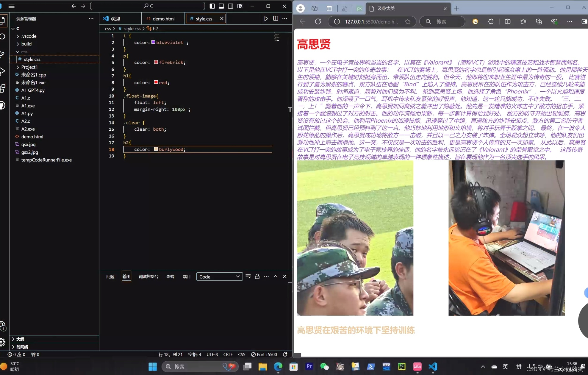Close the bottom output panel
Viewport: 588px width, 375px height.
pyautogui.click(x=285, y=276)
